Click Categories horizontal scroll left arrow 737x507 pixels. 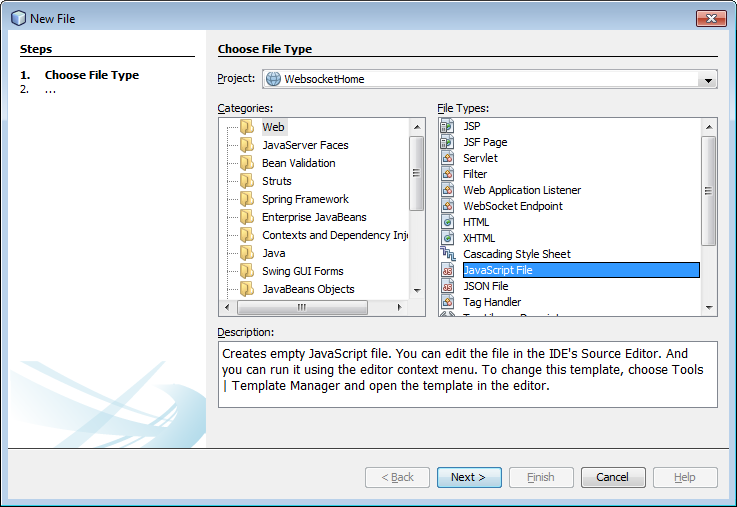pyautogui.click(x=227, y=307)
